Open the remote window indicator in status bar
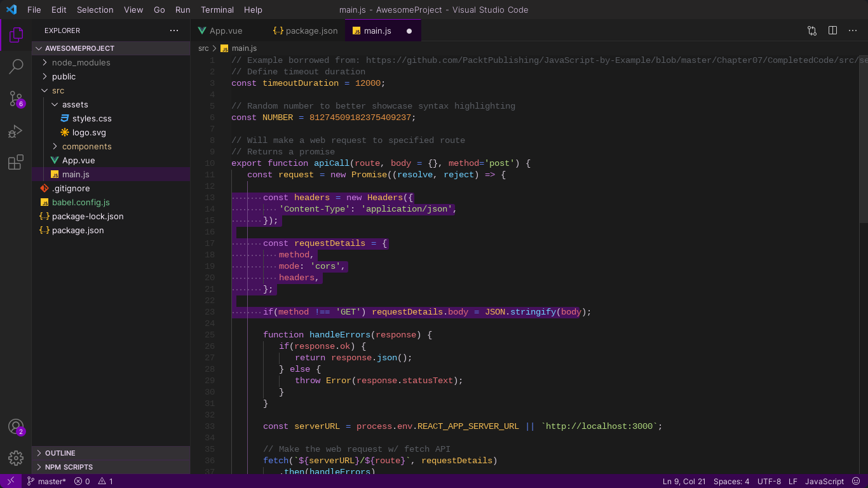The image size is (868, 488). click(x=11, y=481)
